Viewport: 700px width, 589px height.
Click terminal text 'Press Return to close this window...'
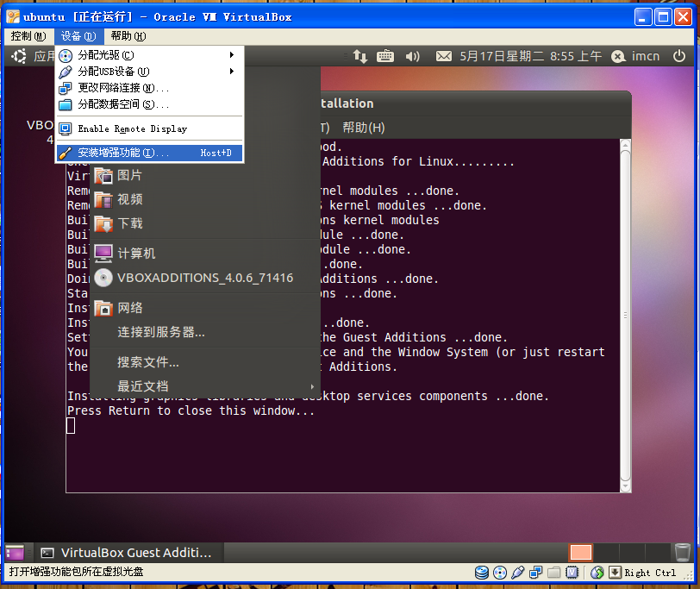coord(191,410)
